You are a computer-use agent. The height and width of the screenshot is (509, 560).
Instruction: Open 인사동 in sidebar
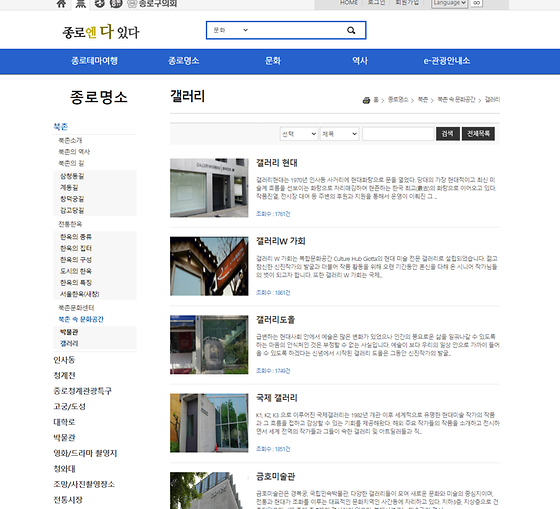coord(64,360)
